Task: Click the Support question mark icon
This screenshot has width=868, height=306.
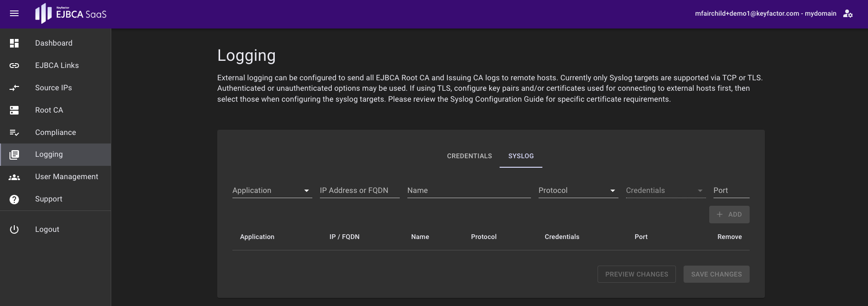Action: click(x=14, y=200)
